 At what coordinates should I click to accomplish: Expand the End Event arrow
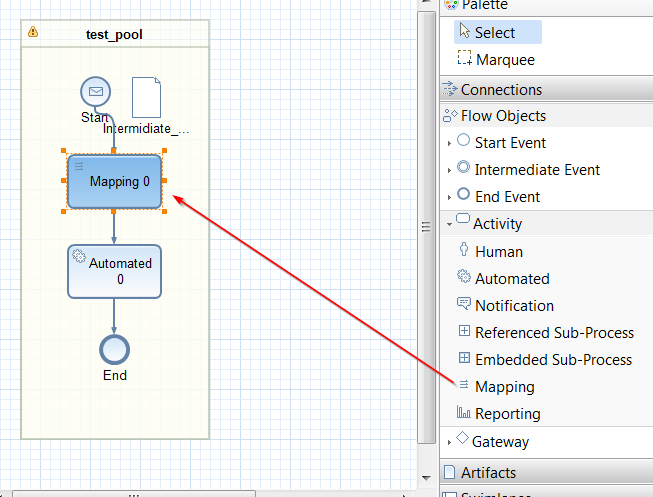click(449, 197)
